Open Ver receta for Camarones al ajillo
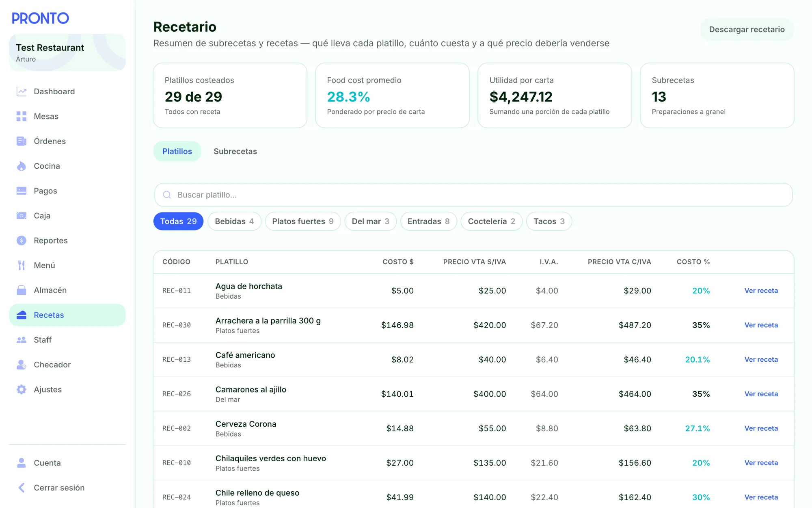 pyautogui.click(x=761, y=394)
